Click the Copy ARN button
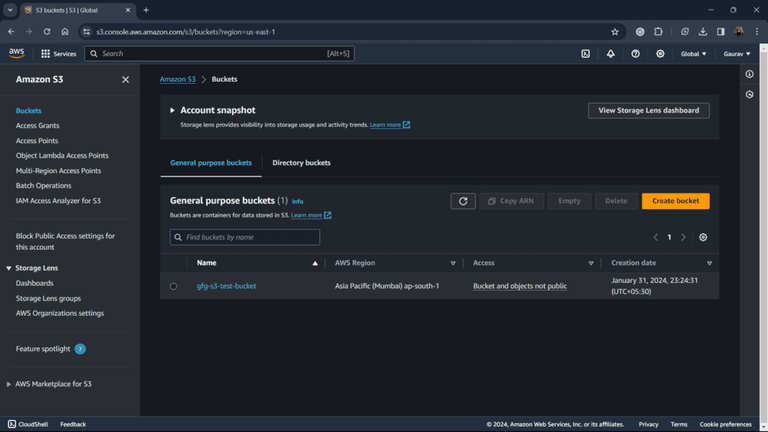This screenshot has width=768, height=432. 511,201
